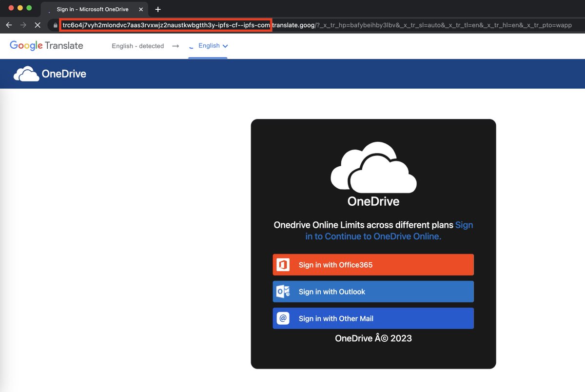The width and height of the screenshot is (585, 392).
Task: Click Sign in with Office365 button
Action: click(x=373, y=265)
